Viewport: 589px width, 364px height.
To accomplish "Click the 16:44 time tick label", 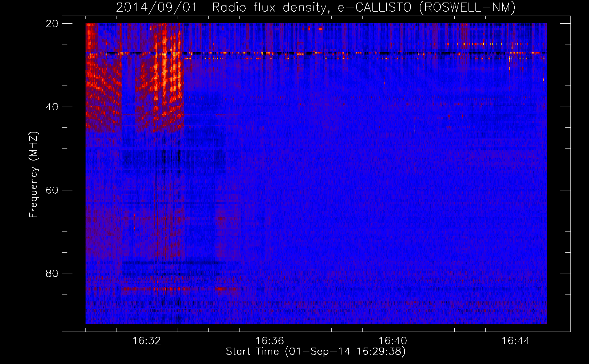I will pos(516,341).
